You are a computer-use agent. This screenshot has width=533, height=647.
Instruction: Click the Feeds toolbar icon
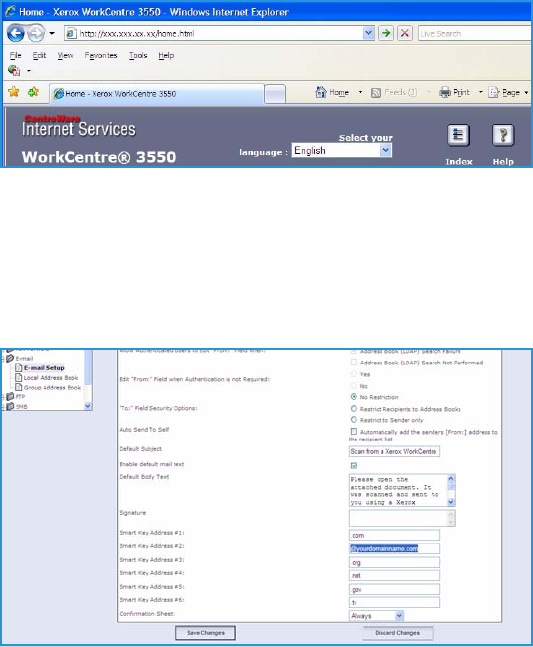pos(376,92)
